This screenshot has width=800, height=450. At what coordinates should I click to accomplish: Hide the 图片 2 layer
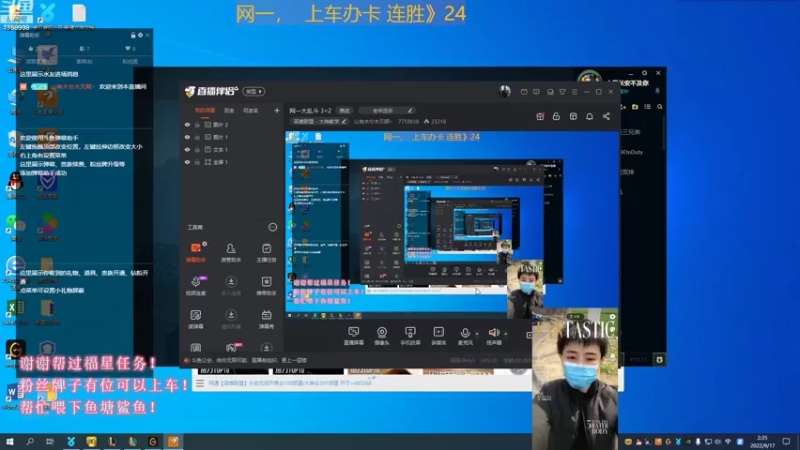pyautogui.click(x=187, y=124)
